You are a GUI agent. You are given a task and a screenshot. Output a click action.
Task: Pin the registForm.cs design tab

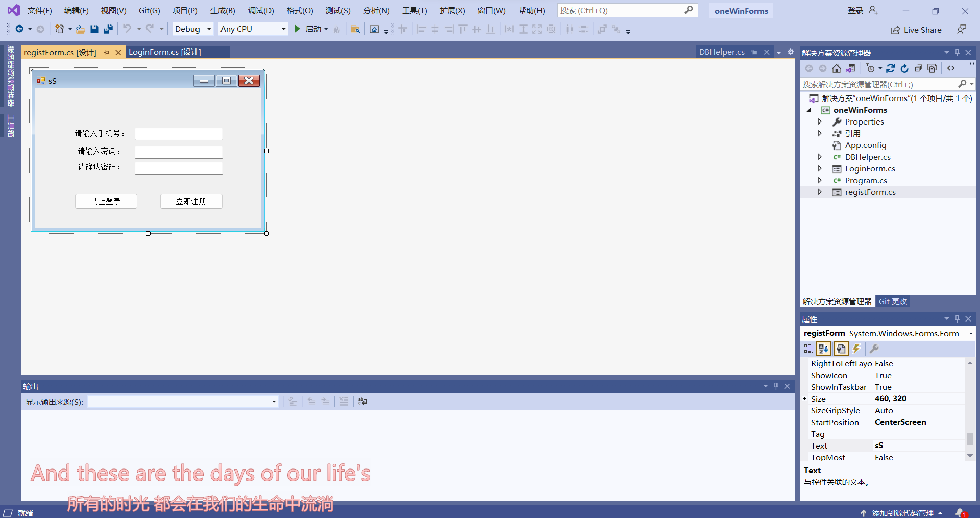[x=106, y=52]
